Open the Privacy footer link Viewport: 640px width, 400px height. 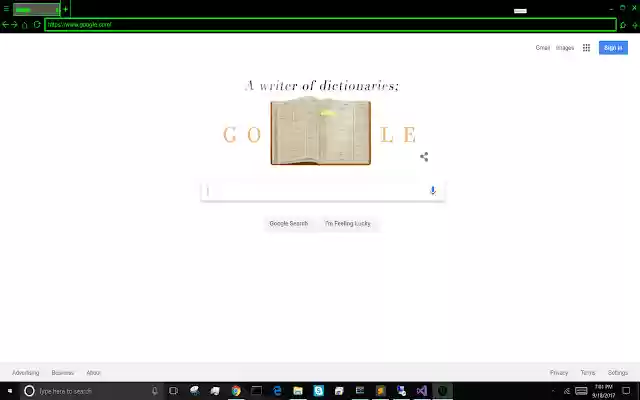pos(559,373)
